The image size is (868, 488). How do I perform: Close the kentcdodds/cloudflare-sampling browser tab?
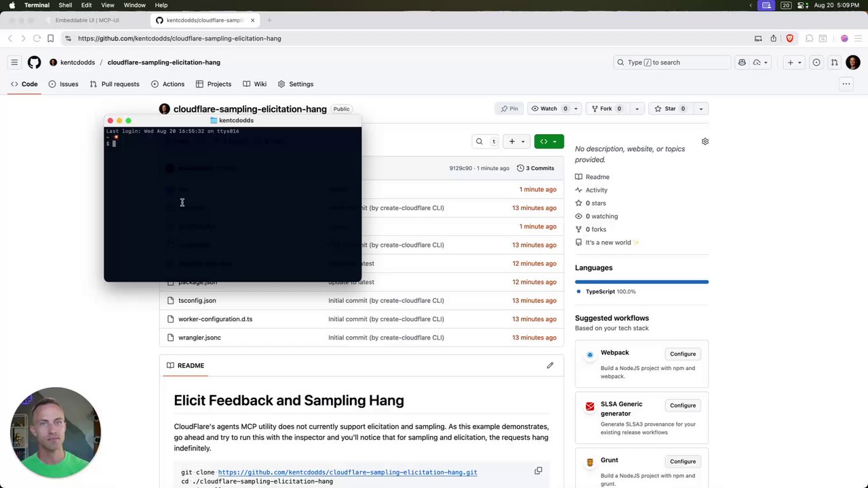(252, 20)
